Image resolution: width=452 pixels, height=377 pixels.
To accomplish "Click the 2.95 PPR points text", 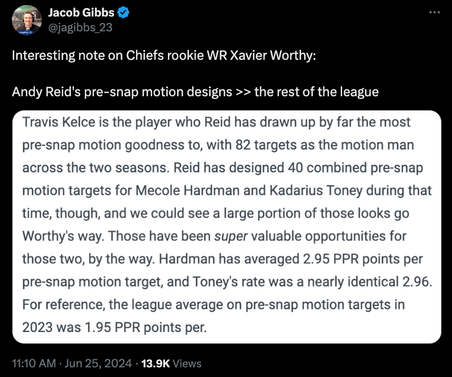I will [x=347, y=259].
